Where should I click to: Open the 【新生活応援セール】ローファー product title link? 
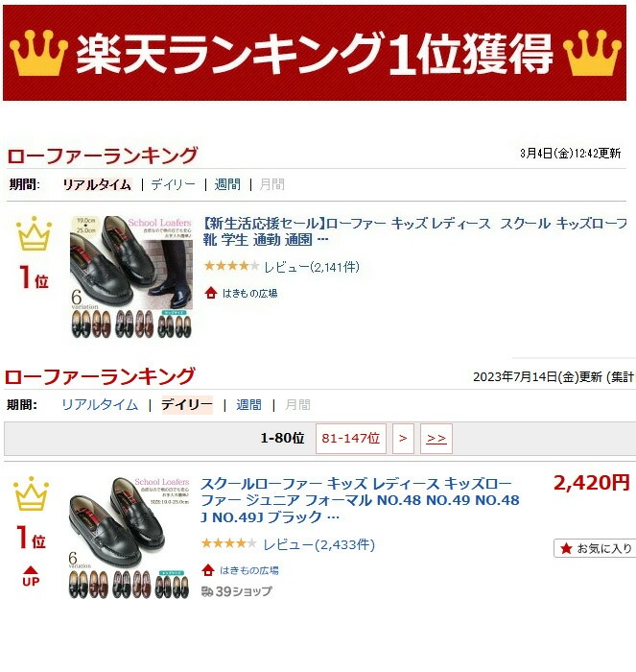[414, 231]
